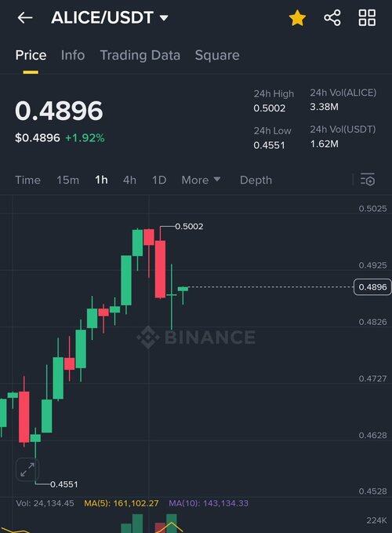Select the 15m timeframe

[x=68, y=180]
